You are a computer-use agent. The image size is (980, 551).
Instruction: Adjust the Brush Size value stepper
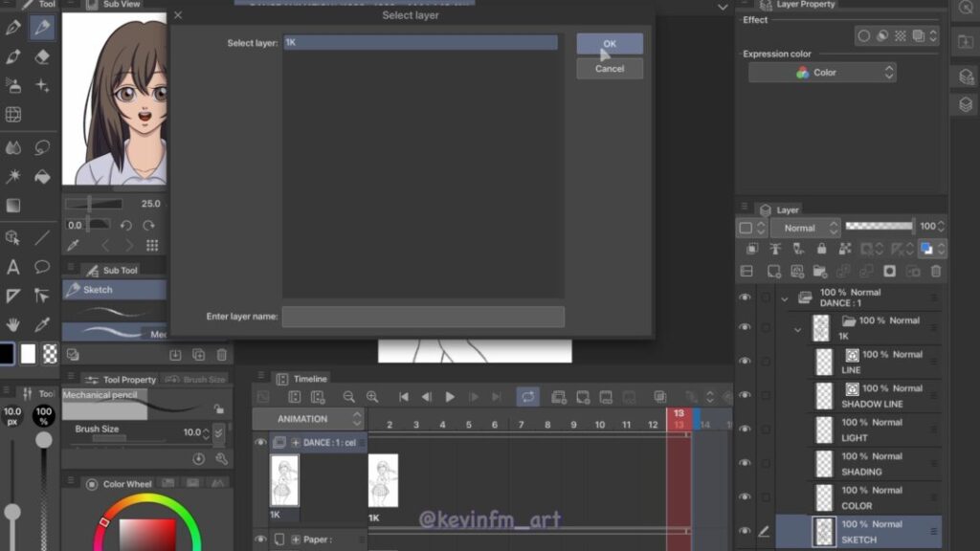point(207,432)
